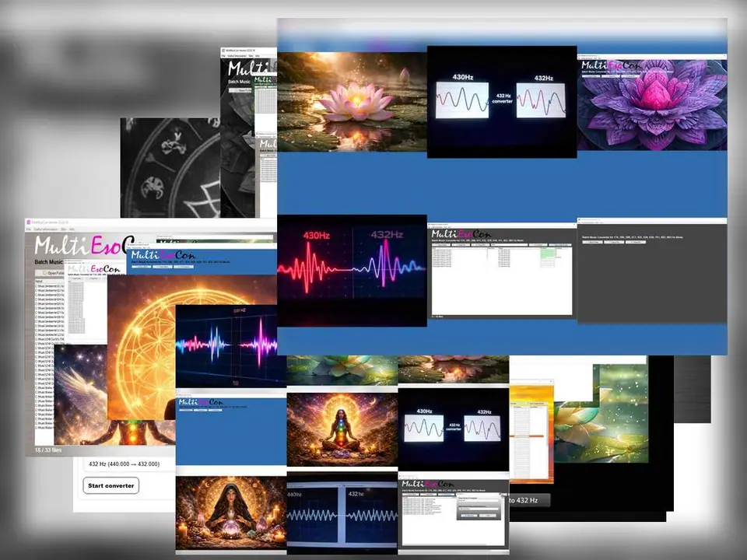Screen dimensions: 747x560
Task: Click the Start converter button
Action: pos(110,486)
